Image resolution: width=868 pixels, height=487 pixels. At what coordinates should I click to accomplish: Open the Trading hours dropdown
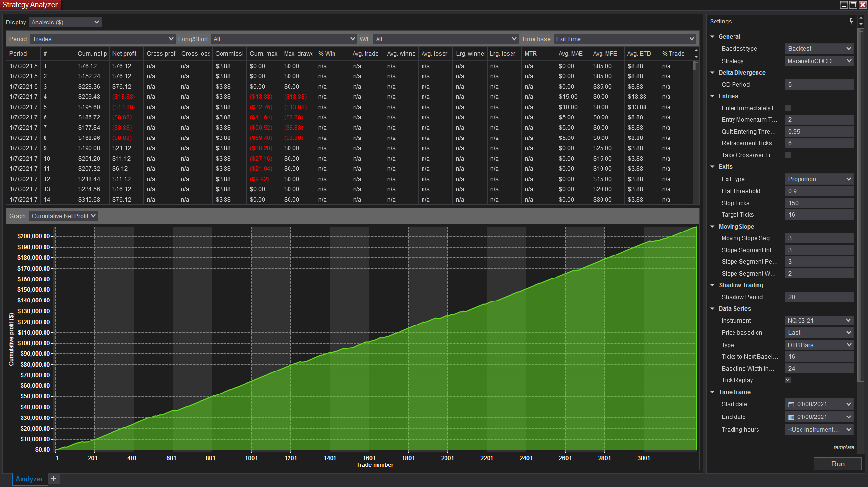[819, 429]
